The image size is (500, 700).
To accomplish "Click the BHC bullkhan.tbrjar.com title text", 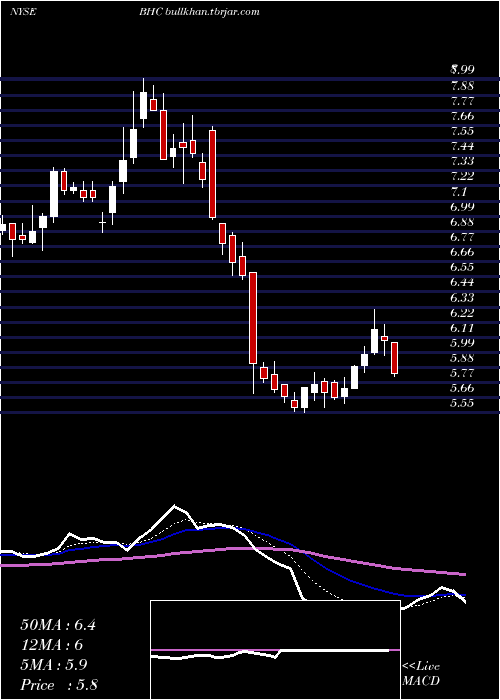I will (x=199, y=12).
